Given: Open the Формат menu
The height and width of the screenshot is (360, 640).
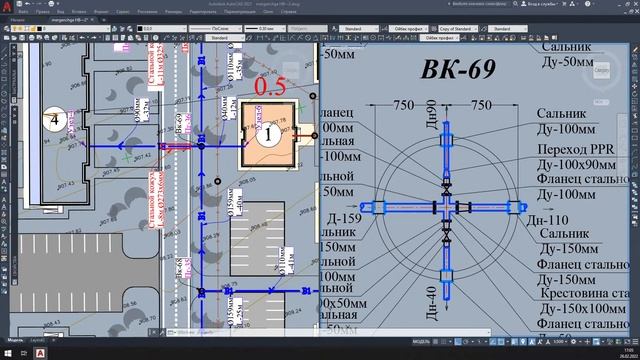Looking at the screenshot, I should [101, 12].
